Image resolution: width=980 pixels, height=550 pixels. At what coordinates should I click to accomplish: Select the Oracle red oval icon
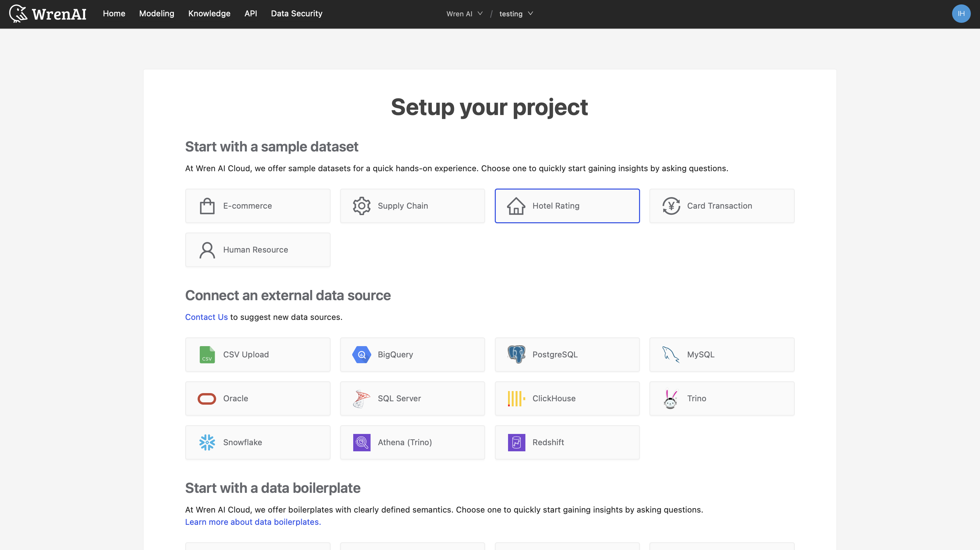[x=207, y=399]
